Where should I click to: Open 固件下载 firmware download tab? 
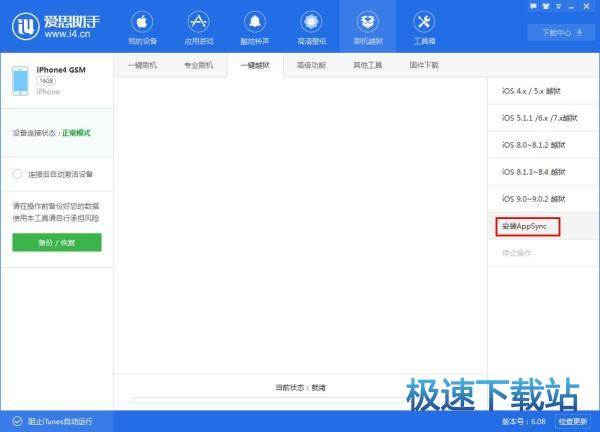point(424,65)
